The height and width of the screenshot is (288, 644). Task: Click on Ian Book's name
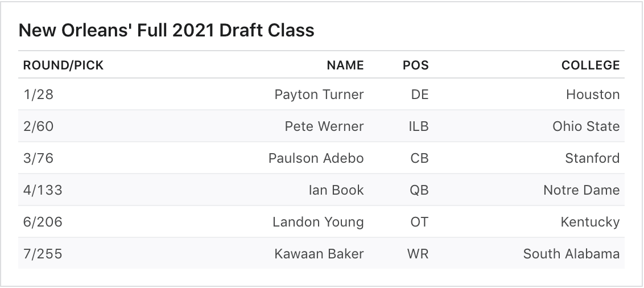point(336,190)
